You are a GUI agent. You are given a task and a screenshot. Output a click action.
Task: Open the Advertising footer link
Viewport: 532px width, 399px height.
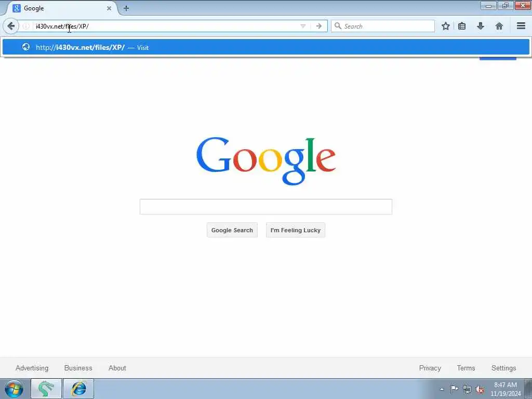32,368
